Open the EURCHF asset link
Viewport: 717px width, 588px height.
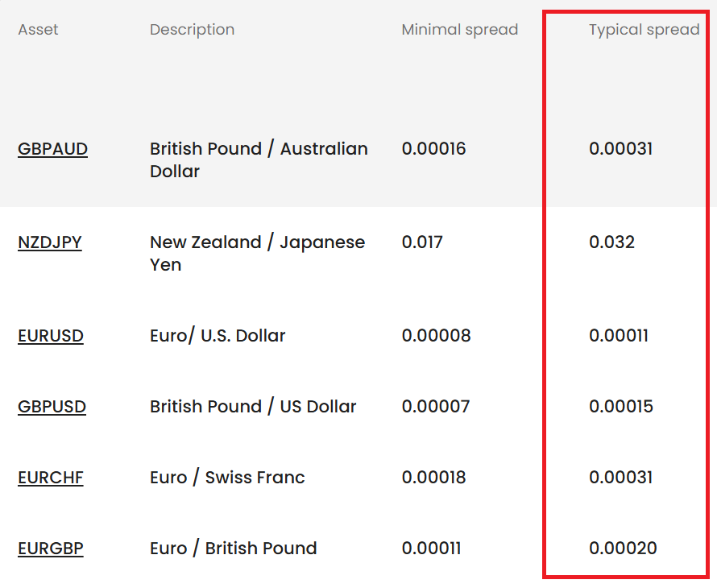click(51, 478)
